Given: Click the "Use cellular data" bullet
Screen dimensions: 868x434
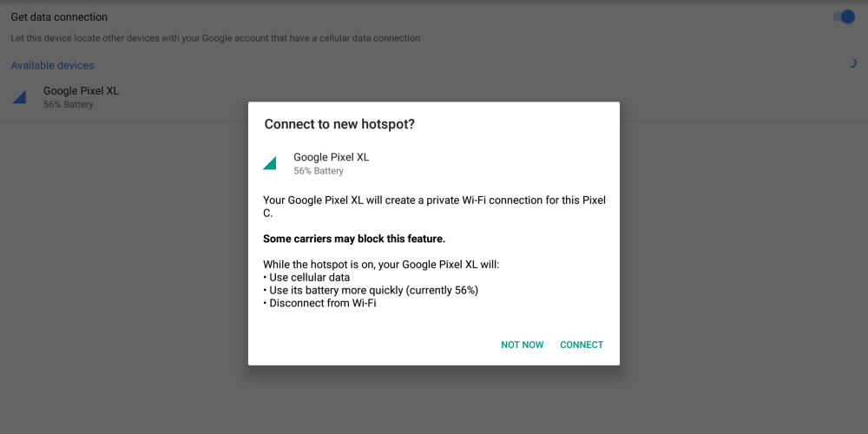Looking at the screenshot, I should [x=309, y=277].
